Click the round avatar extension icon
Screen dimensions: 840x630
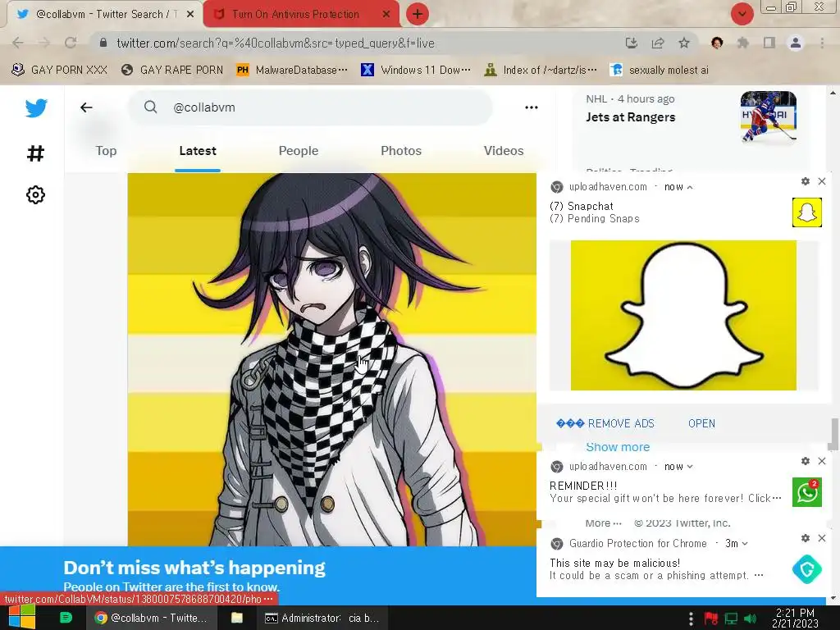pyautogui.click(x=717, y=43)
